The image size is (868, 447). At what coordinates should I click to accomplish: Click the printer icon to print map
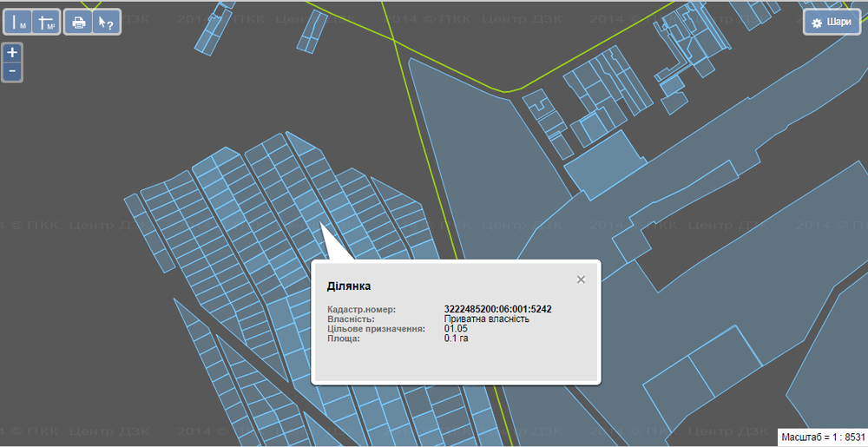tap(79, 23)
